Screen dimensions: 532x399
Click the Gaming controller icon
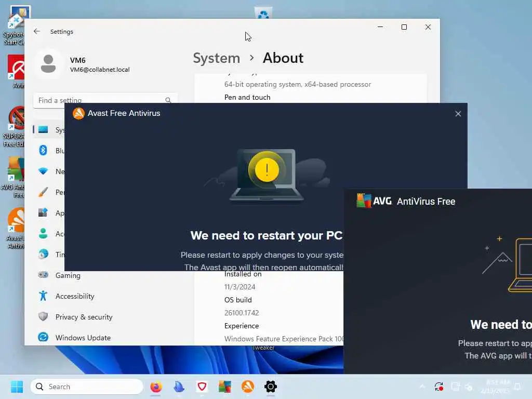[43, 275]
